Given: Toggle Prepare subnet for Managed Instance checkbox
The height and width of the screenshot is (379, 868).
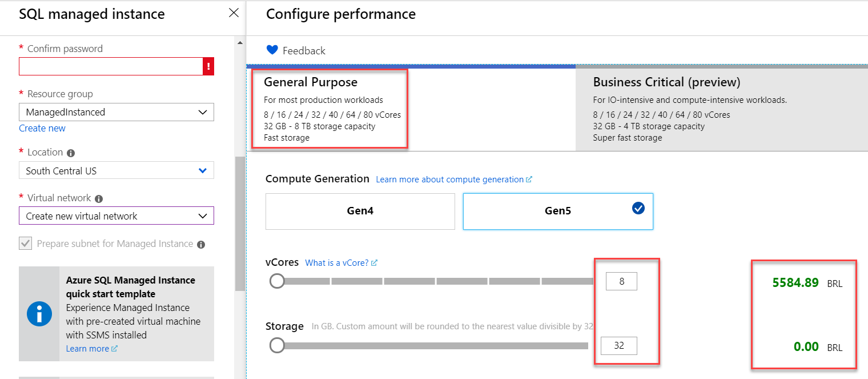Looking at the screenshot, I should (x=26, y=244).
